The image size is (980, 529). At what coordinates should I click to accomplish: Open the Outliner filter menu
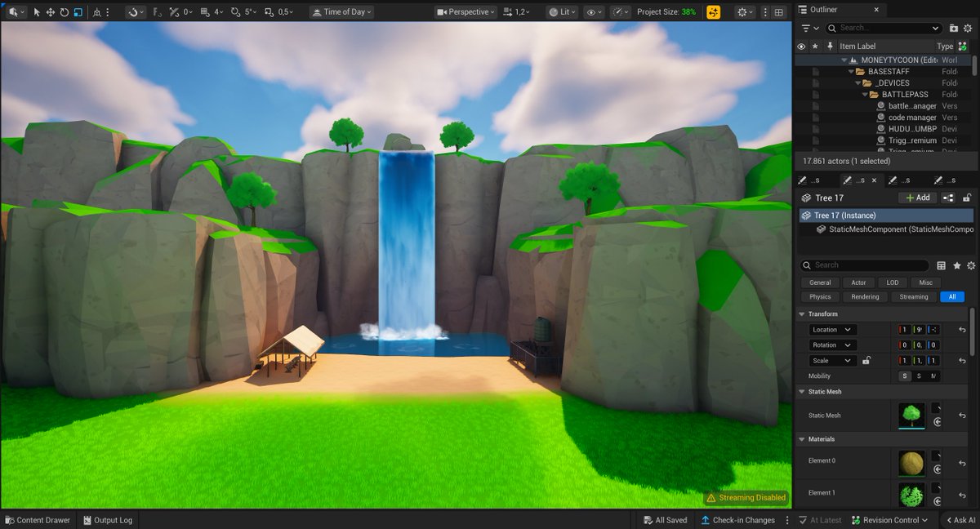click(808, 28)
